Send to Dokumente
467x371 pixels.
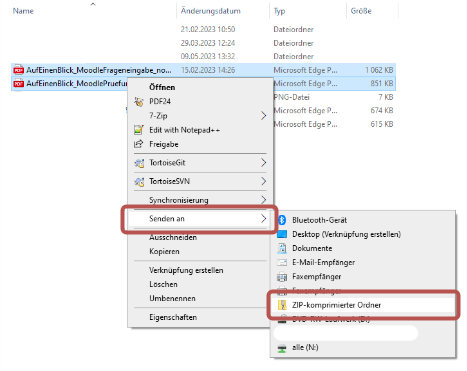pyautogui.click(x=312, y=248)
